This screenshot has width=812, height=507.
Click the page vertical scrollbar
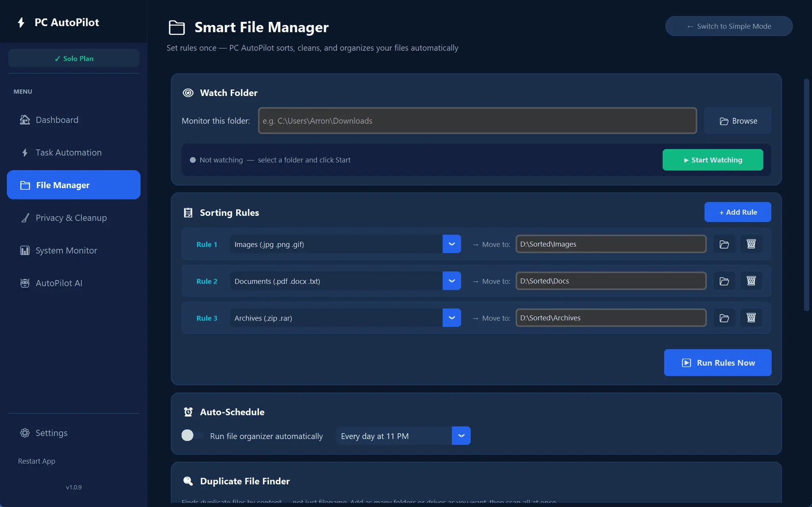[x=806, y=194]
